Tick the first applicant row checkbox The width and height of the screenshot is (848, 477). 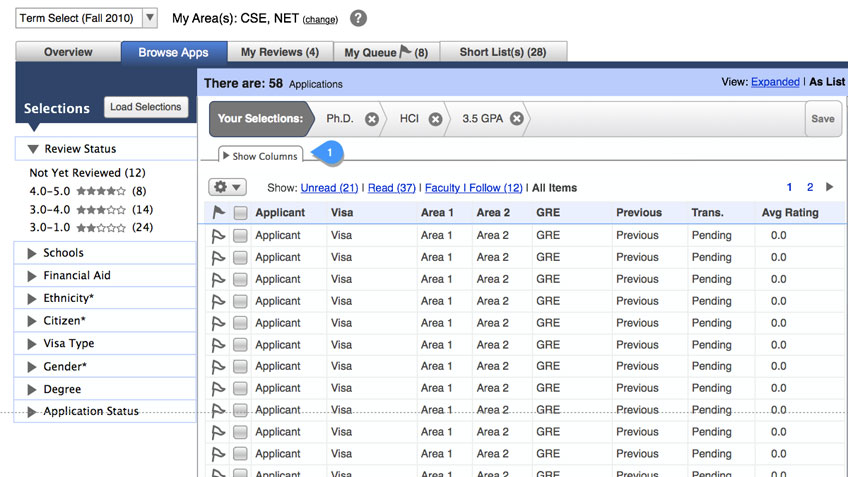coord(240,236)
